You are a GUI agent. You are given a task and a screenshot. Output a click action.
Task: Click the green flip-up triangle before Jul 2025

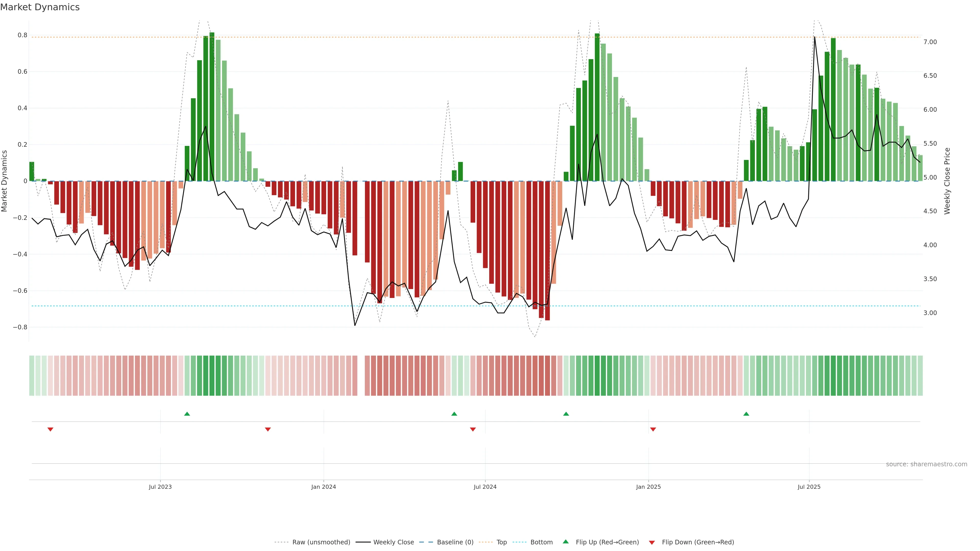[746, 414]
